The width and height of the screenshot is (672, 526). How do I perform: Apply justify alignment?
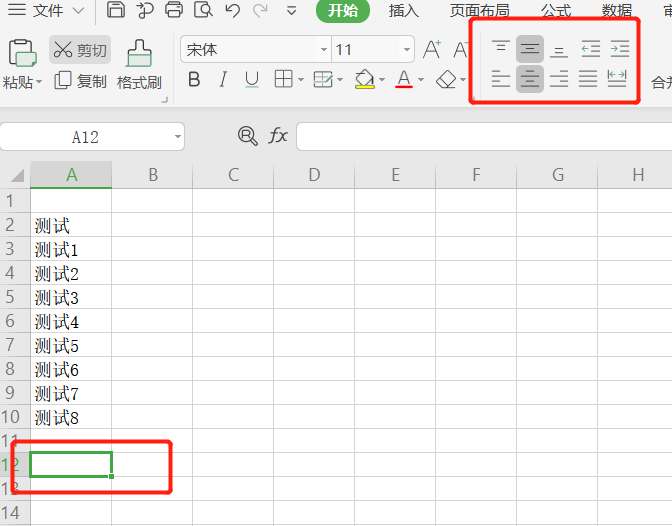point(588,79)
